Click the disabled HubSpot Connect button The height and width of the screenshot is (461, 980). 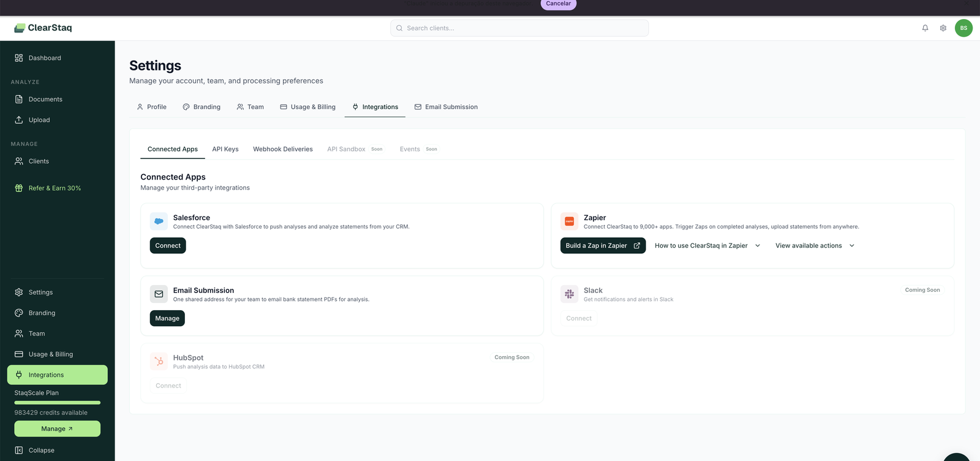pyautogui.click(x=168, y=386)
